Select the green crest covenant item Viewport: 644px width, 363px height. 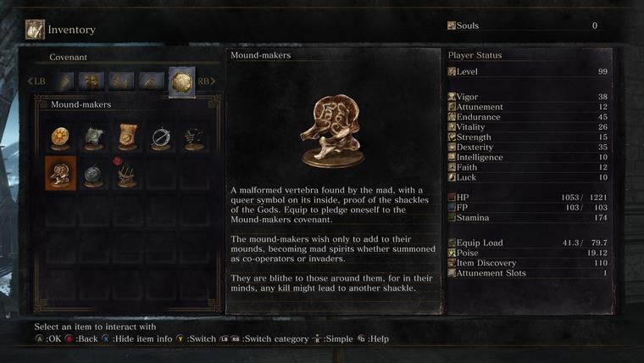94,137
